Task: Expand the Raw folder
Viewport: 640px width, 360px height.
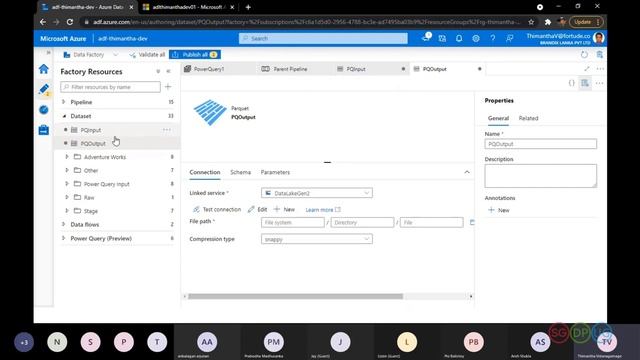Action: coord(67,197)
